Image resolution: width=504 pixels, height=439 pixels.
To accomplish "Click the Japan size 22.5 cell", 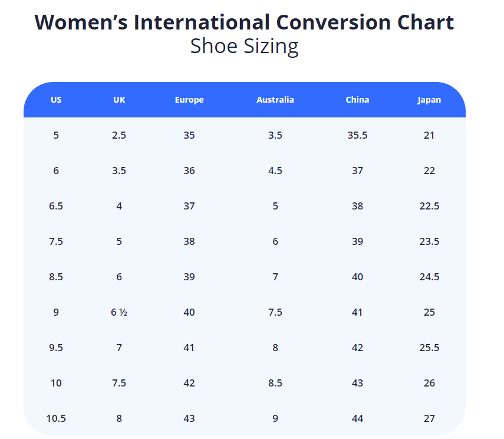I will (x=429, y=206).
